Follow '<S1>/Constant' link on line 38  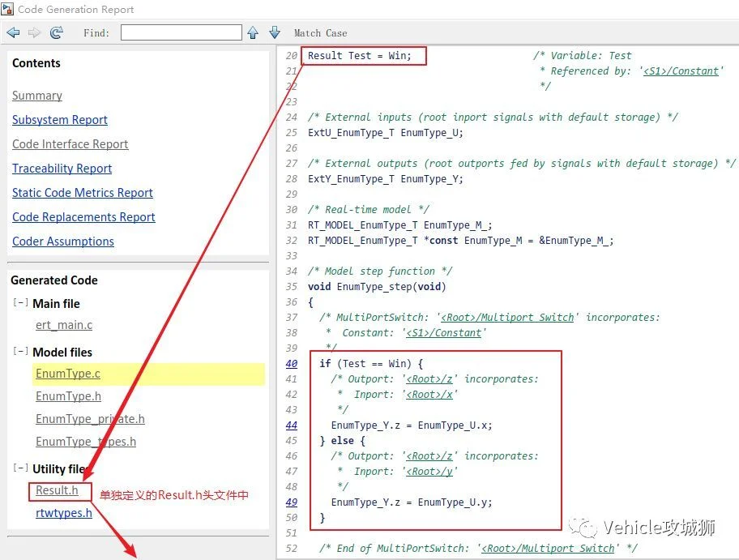pyautogui.click(x=444, y=333)
